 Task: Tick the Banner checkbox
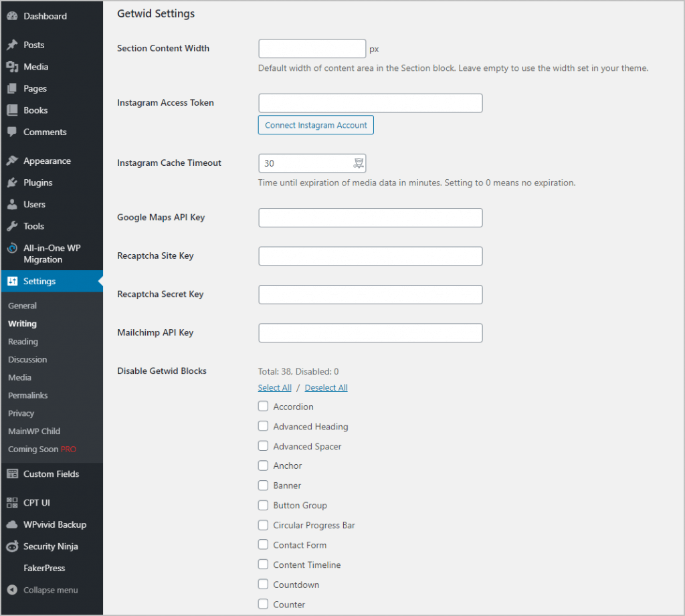263,486
